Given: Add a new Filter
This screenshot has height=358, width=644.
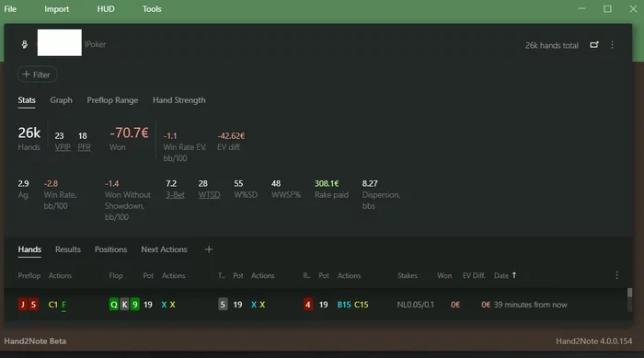Looking at the screenshot, I should 37,75.
